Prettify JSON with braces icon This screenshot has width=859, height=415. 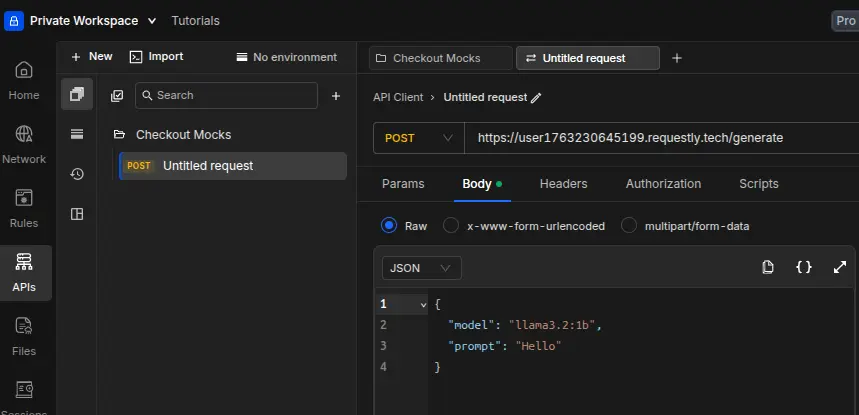[803, 267]
